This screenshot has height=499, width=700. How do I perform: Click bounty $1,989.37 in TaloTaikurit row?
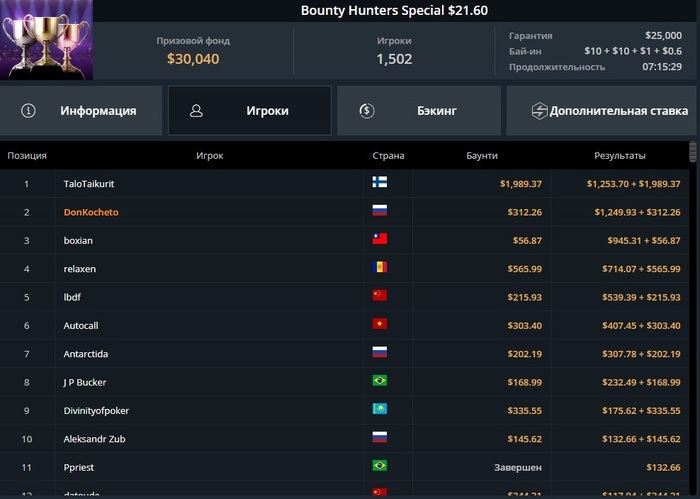click(x=521, y=184)
